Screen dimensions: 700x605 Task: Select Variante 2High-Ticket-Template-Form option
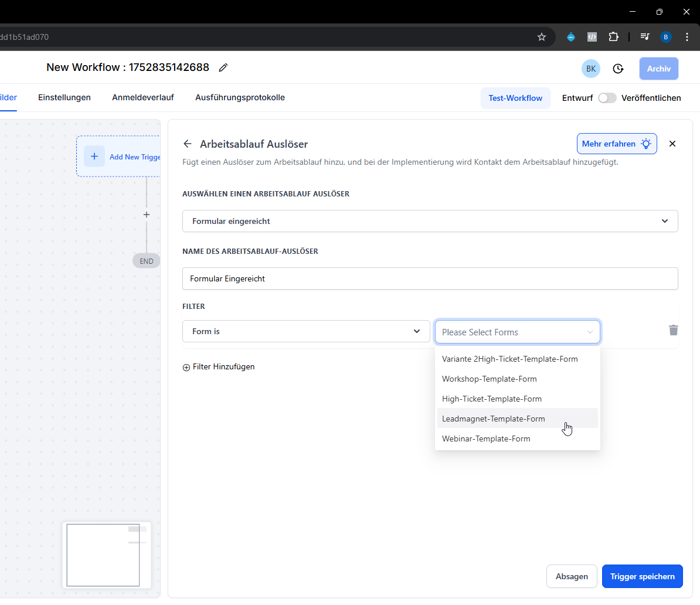518,359
